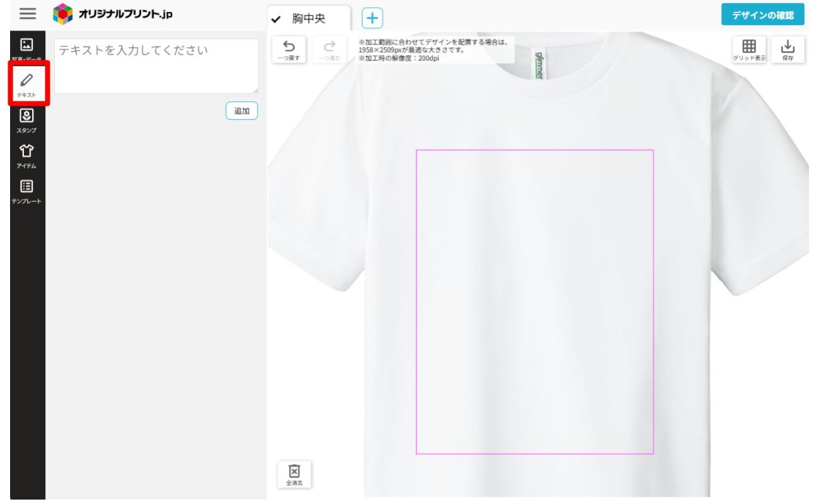
Task: Choose the アイテム T-shirt icon
Action: 26,156
